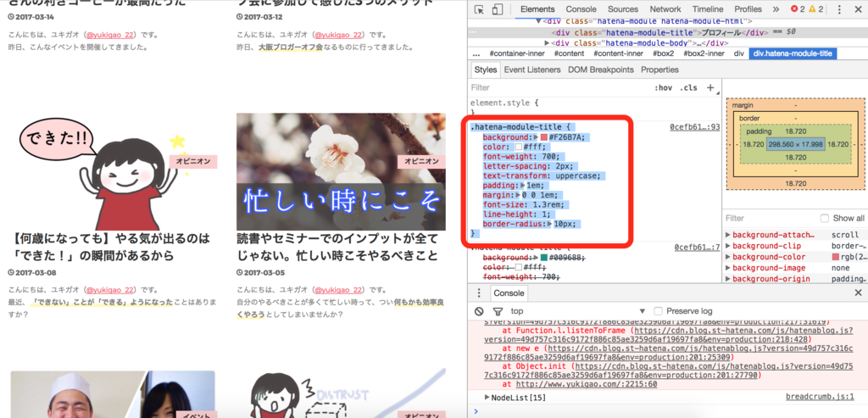Show more DevTools tabs via chevrons

tap(776, 9)
